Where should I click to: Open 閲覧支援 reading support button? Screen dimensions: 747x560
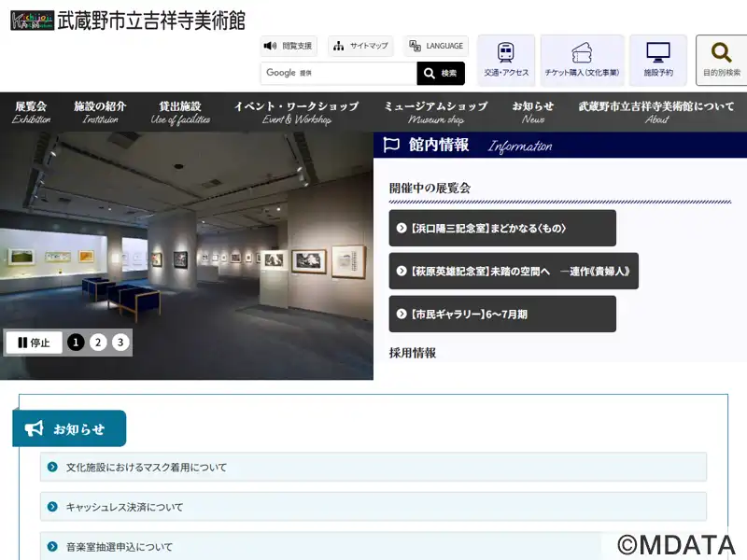[x=289, y=46]
